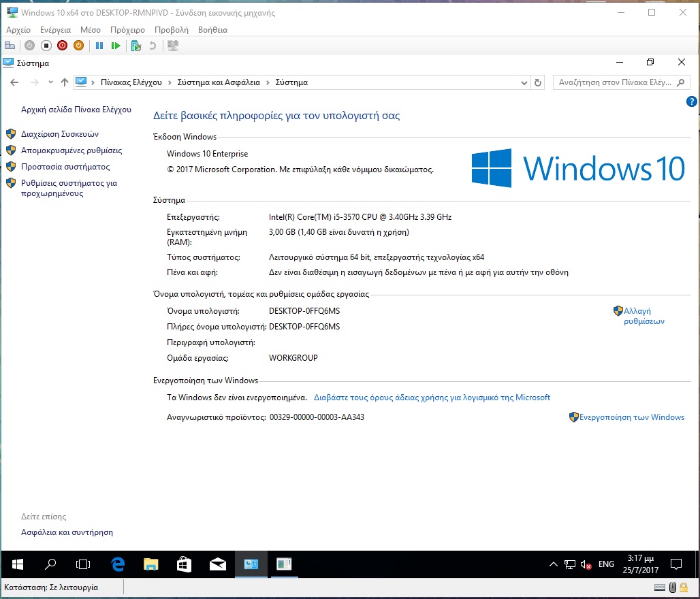The image size is (700, 599).
Task: Open the Προβολή menu
Action: [172, 30]
